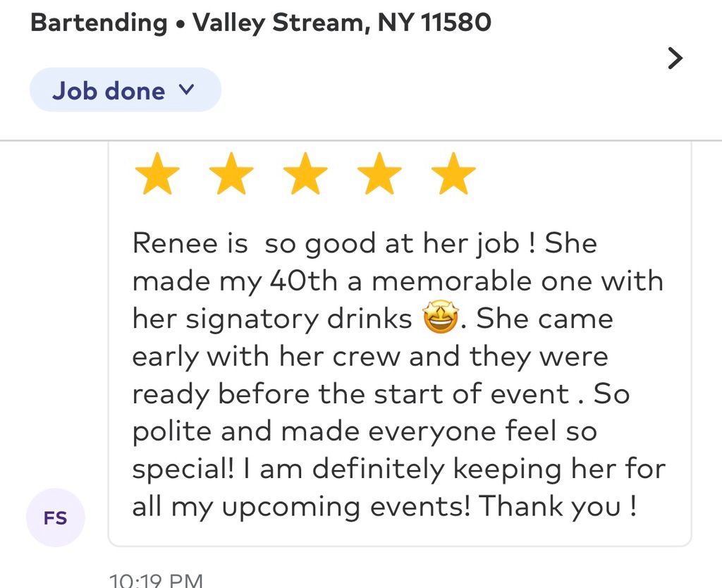722x588 pixels.
Task: Tap the FS customer avatar circle
Action: [x=56, y=517]
